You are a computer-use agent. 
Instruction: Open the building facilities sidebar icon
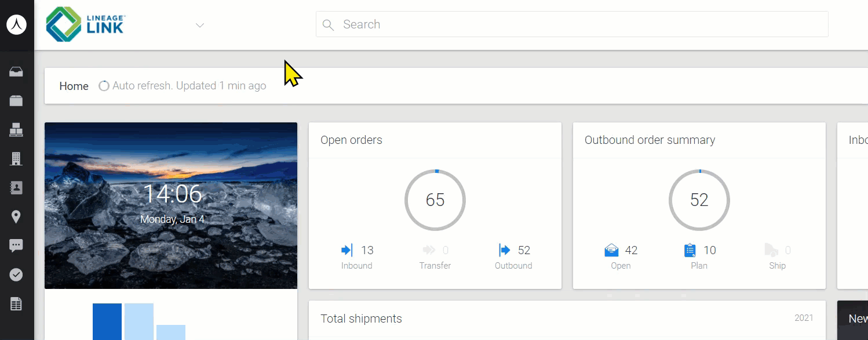(16, 159)
